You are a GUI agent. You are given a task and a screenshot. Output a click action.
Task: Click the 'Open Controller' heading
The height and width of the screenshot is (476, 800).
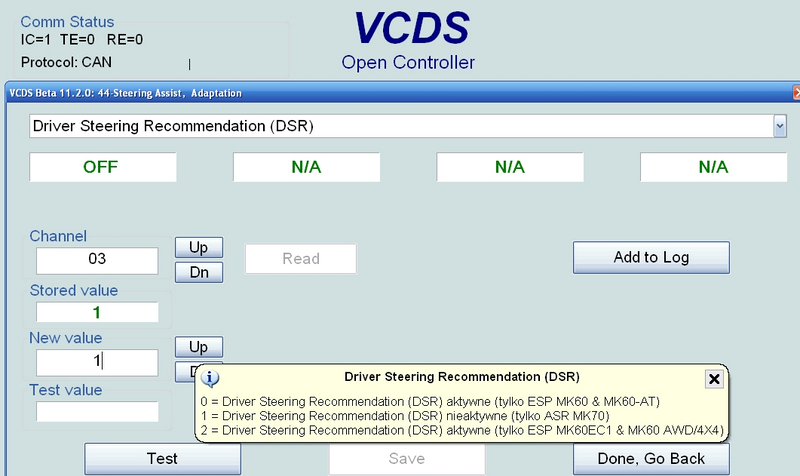point(408,62)
